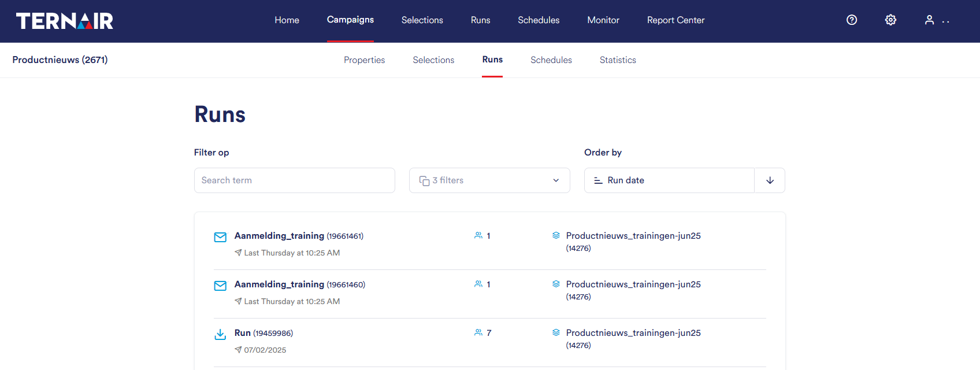This screenshot has width=980, height=370.
Task: Open the Run date order dropdown
Action: click(x=669, y=180)
